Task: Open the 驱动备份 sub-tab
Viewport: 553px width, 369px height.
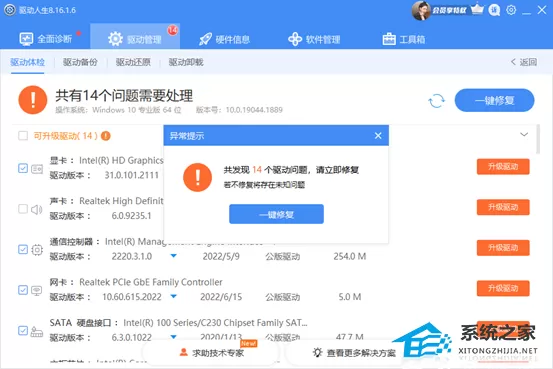Action: point(80,62)
